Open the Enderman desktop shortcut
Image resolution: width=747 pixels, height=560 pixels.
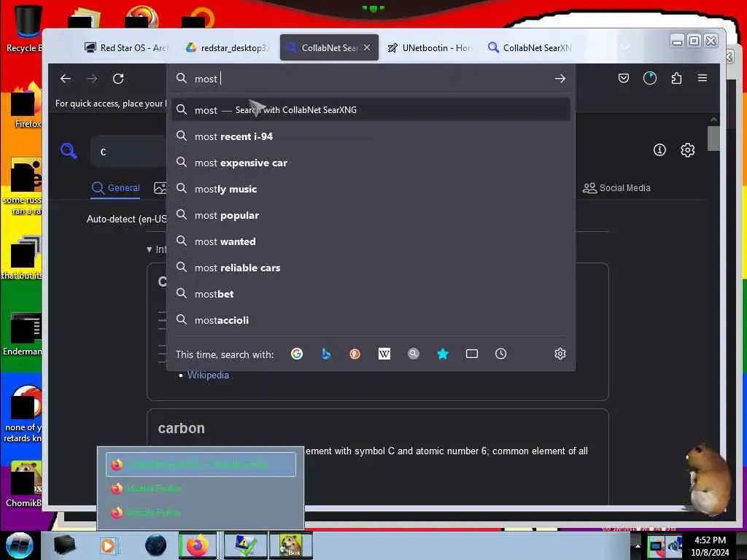[x=23, y=335]
